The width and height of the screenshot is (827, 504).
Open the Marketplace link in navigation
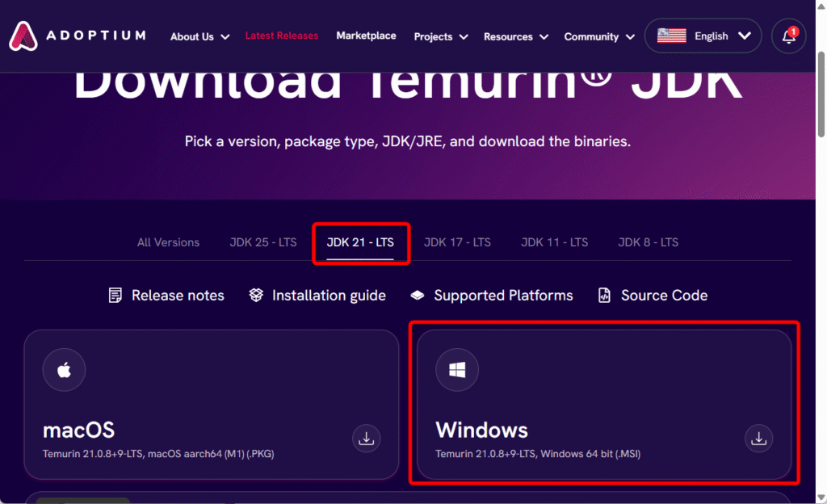(x=366, y=36)
